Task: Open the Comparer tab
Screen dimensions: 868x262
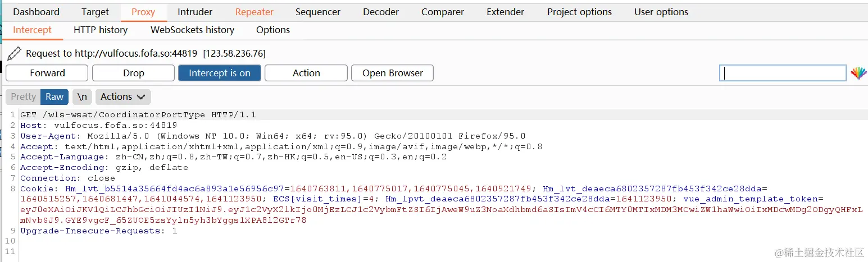Action: coord(443,12)
